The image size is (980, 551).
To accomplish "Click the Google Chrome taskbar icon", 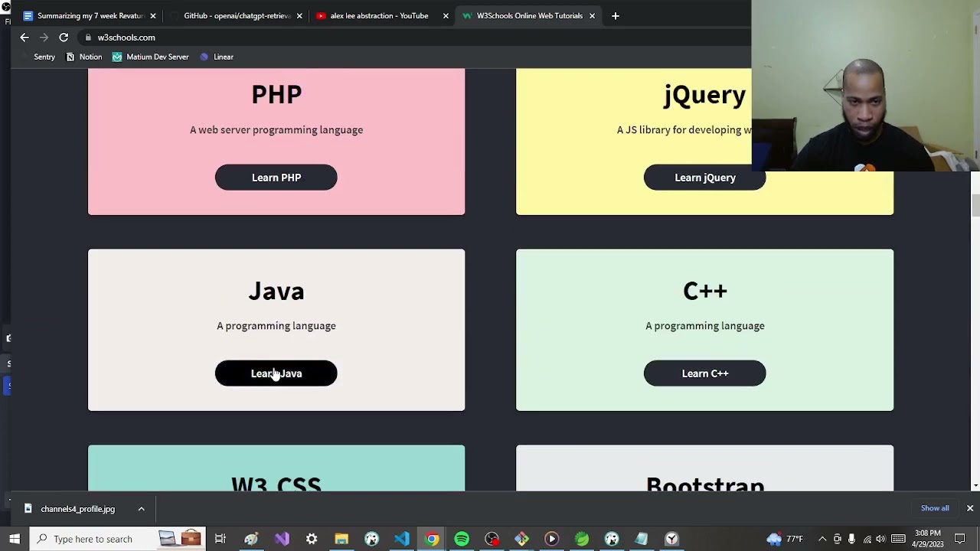I will point(432,539).
